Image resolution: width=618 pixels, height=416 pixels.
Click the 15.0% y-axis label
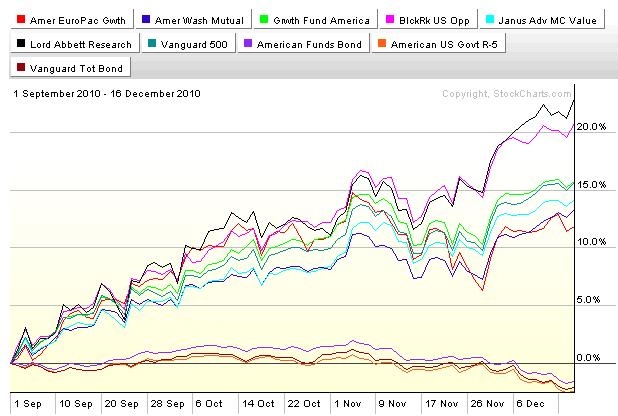591,185
